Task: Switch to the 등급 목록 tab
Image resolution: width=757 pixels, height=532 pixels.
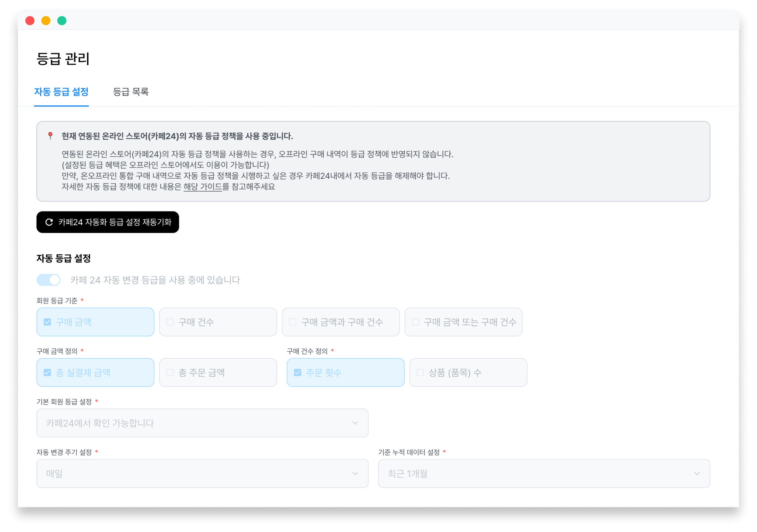Action: [x=130, y=92]
